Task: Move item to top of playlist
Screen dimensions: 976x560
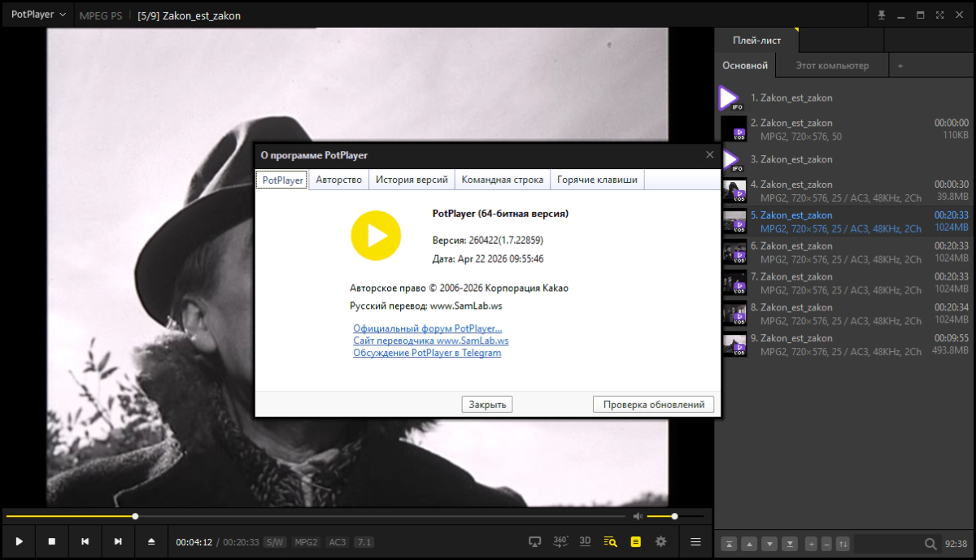Action: (x=730, y=544)
